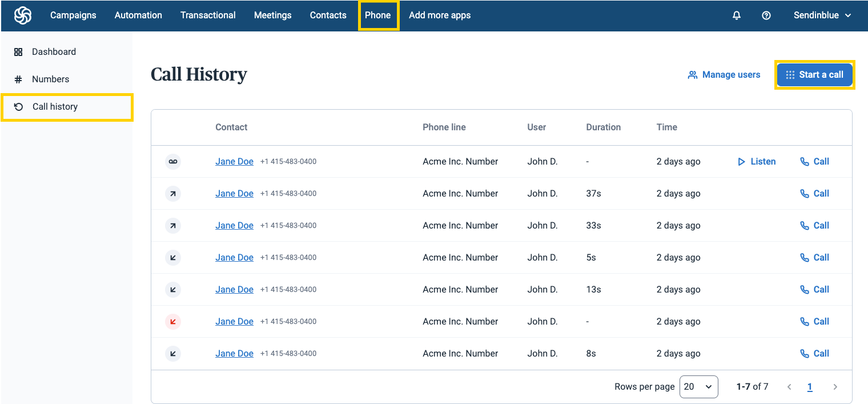
Task: Click the Start a call button
Action: (814, 75)
